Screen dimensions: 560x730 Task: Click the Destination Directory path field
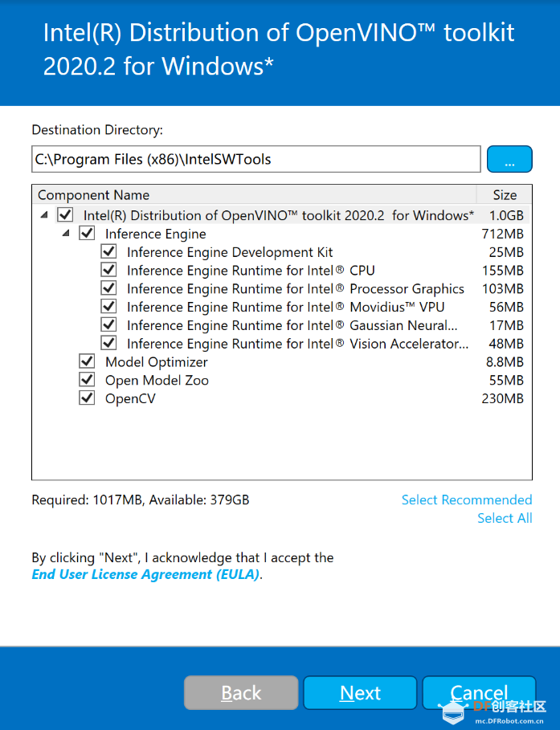(255, 159)
